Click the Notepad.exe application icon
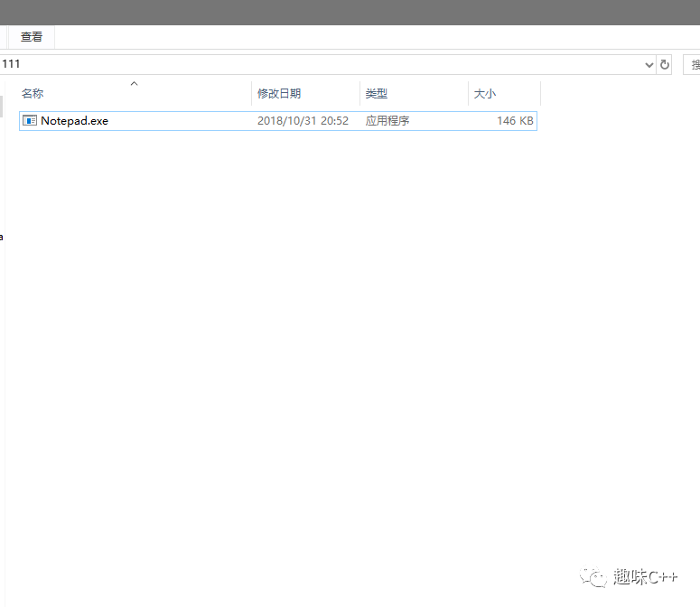The width and height of the screenshot is (700, 607). [x=30, y=120]
